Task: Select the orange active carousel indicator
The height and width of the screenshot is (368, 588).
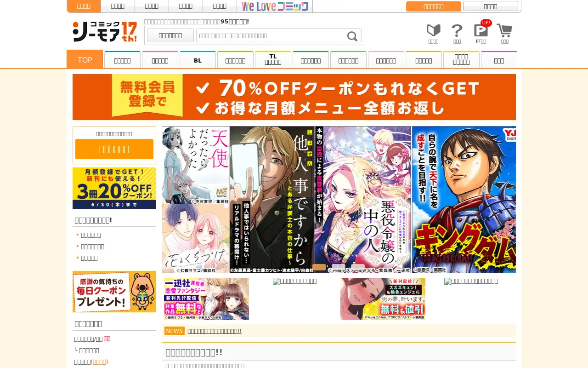Action: tap(319, 267)
